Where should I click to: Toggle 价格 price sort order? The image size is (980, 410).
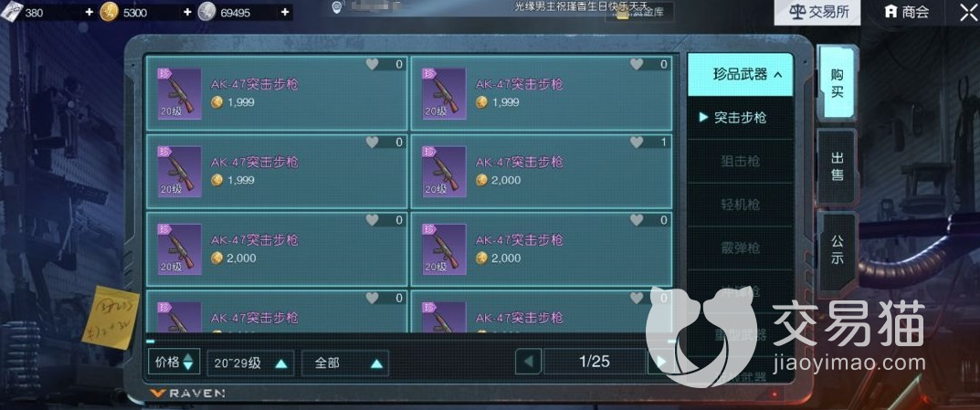point(174,362)
